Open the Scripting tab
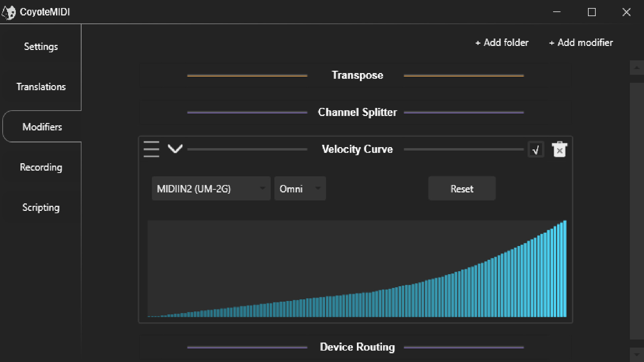The height and width of the screenshot is (362, 644). click(x=41, y=207)
